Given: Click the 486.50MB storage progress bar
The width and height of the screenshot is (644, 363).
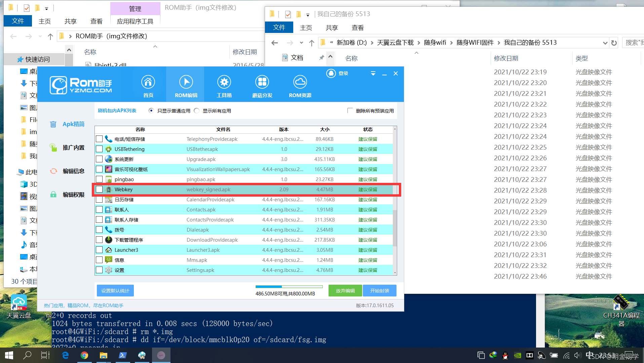Looking at the screenshot, I should pyautogui.click(x=289, y=287).
